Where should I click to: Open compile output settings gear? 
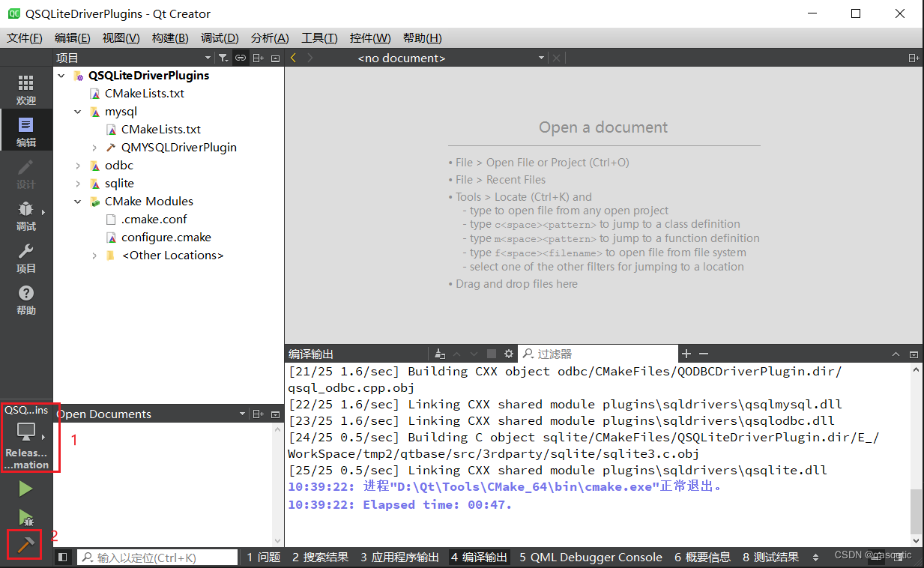(509, 354)
